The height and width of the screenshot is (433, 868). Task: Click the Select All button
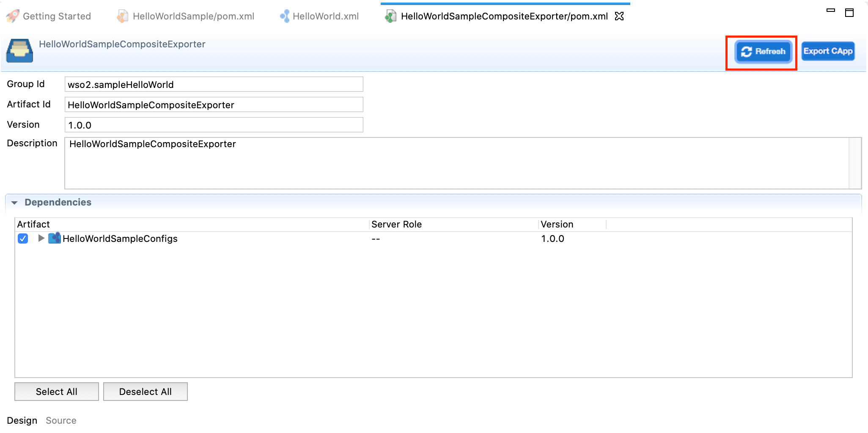click(57, 392)
